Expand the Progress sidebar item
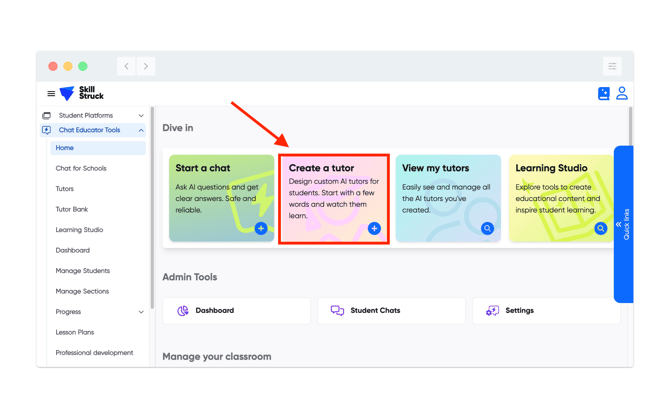The width and height of the screenshot is (670, 418). coord(141,312)
